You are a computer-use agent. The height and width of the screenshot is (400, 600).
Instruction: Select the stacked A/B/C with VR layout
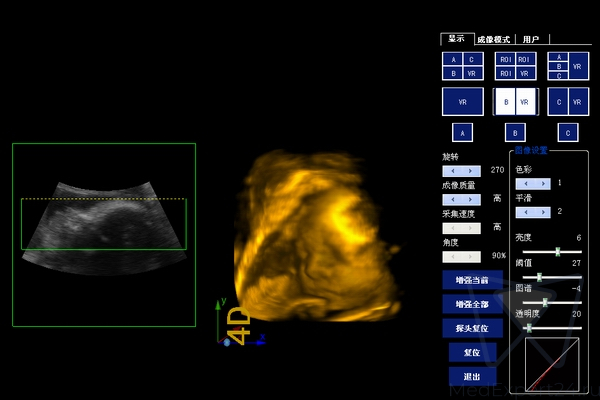tap(569, 66)
